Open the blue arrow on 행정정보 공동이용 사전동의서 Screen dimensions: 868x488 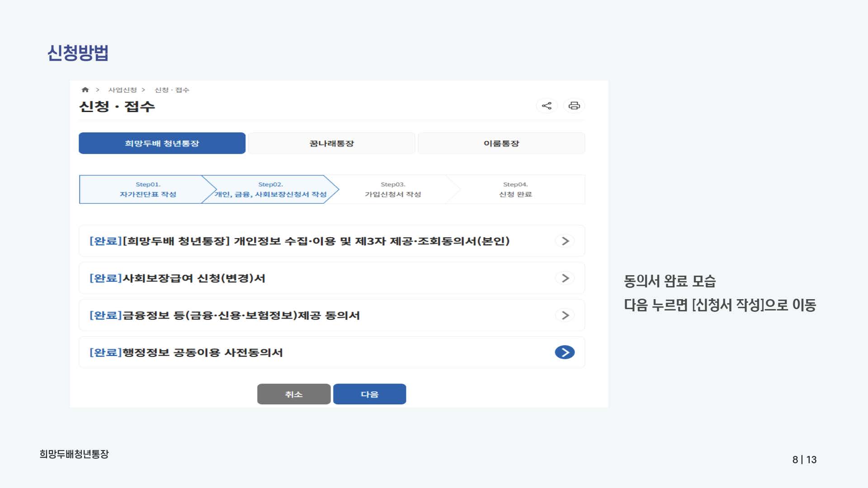564,352
